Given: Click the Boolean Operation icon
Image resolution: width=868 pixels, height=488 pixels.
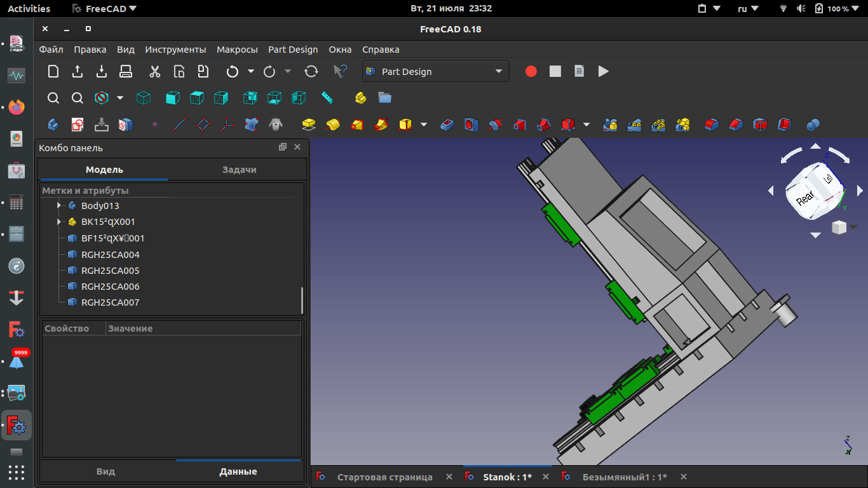Looking at the screenshot, I should tap(813, 125).
